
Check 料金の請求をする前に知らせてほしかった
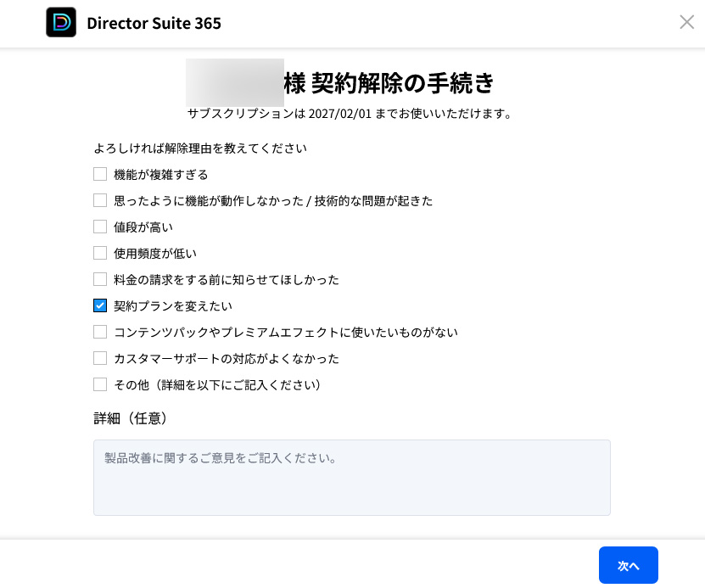[100, 279]
